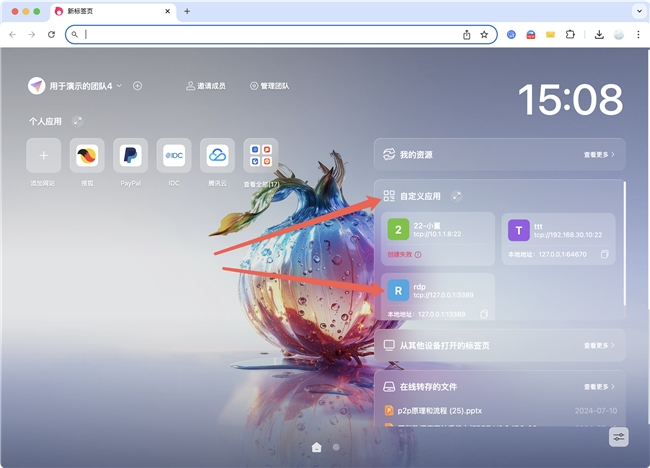Open page customization settings button
Image resolution: width=650 pixels, height=468 pixels.
point(619,437)
